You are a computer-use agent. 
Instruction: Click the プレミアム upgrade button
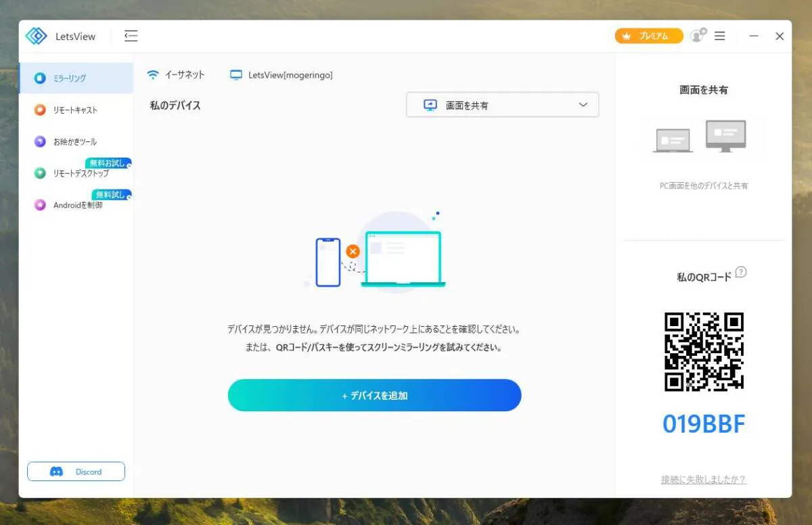649,36
